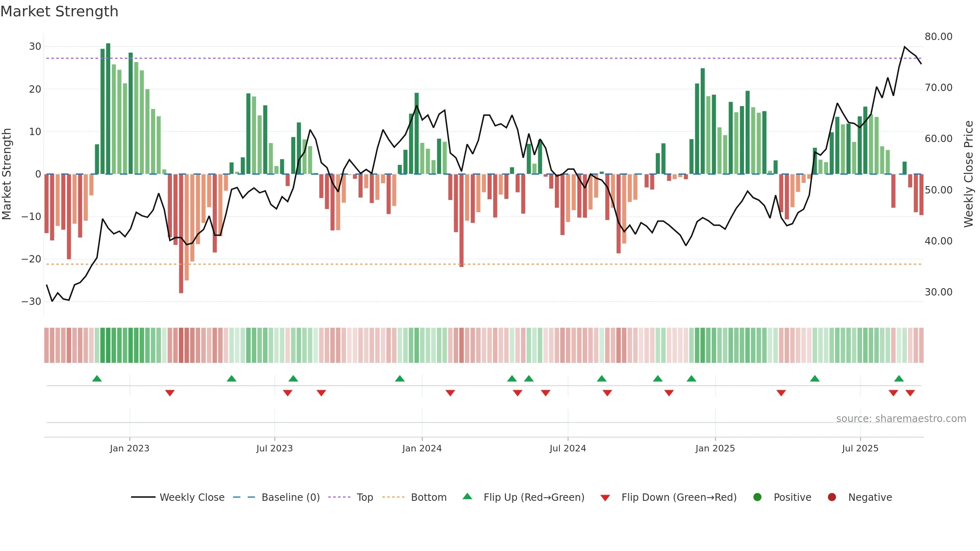980x551 pixels.
Task: Click the red Negative circle in legend
Action: pos(832,497)
